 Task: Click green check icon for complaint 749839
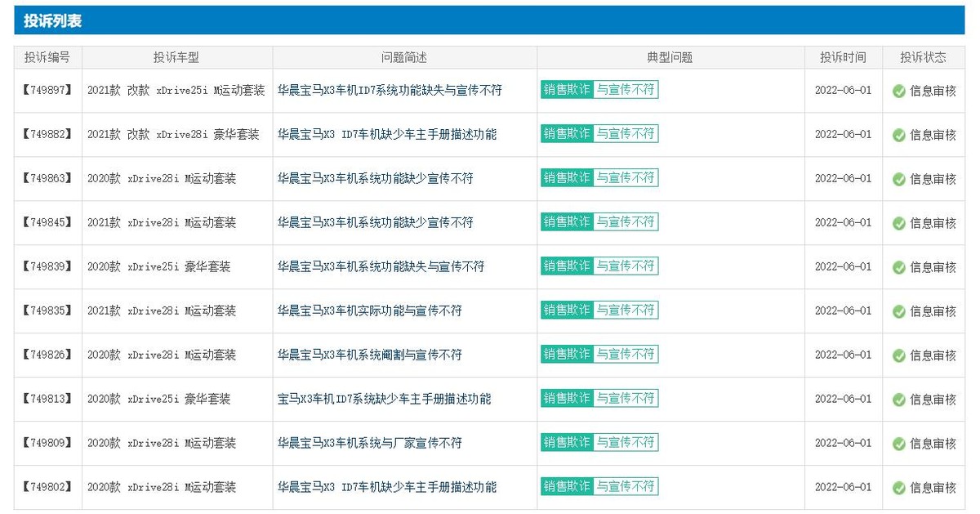click(899, 267)
